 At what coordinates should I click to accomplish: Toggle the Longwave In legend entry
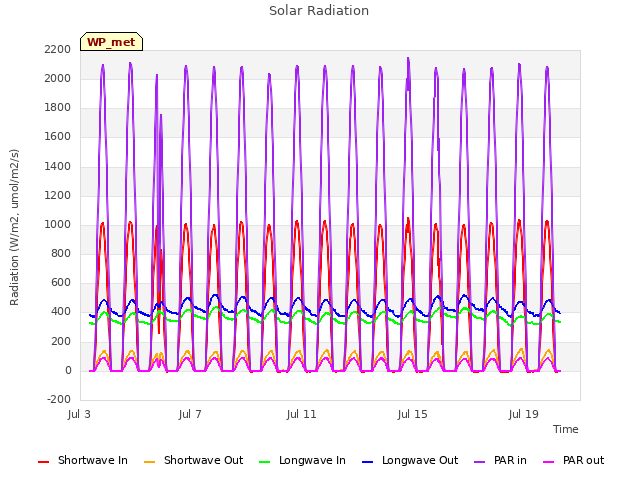click(302, 460)
